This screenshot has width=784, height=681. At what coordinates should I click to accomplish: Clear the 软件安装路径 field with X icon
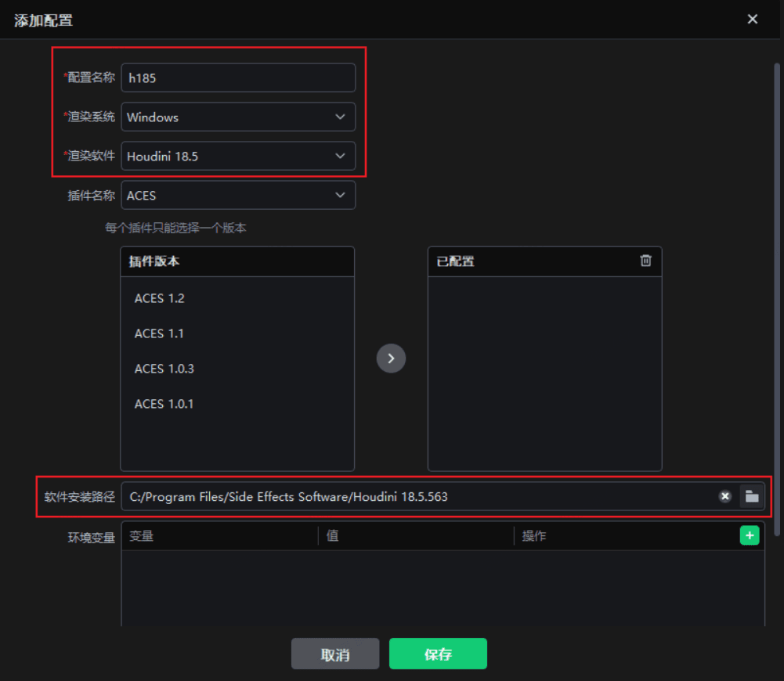click(725, 496)
